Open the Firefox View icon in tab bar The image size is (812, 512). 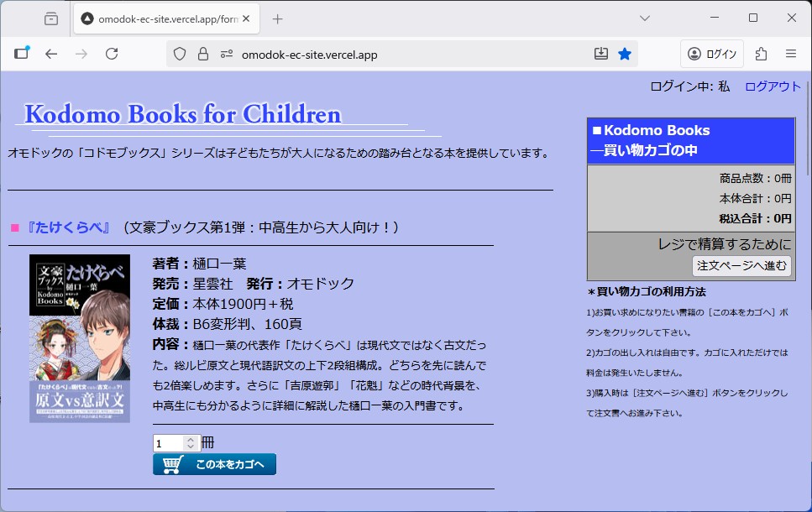tap(51, 18)
